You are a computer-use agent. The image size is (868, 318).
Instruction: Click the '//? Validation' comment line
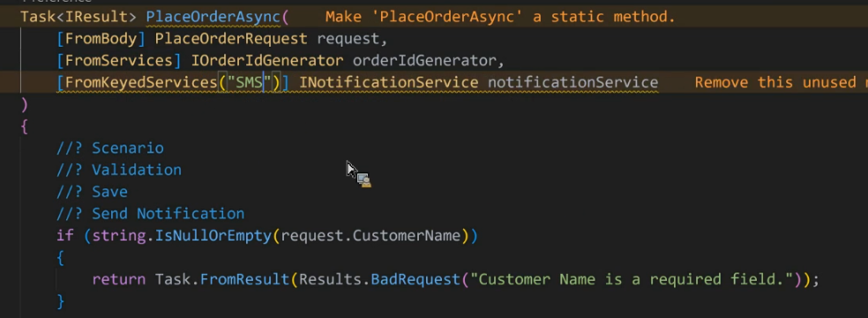tap(119, 170)
